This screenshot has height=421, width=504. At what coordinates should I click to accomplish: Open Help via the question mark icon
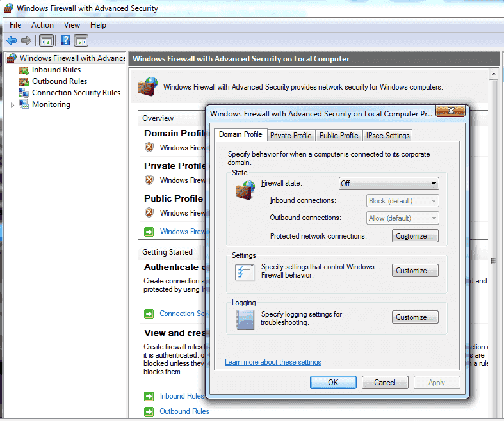(65, 40)
